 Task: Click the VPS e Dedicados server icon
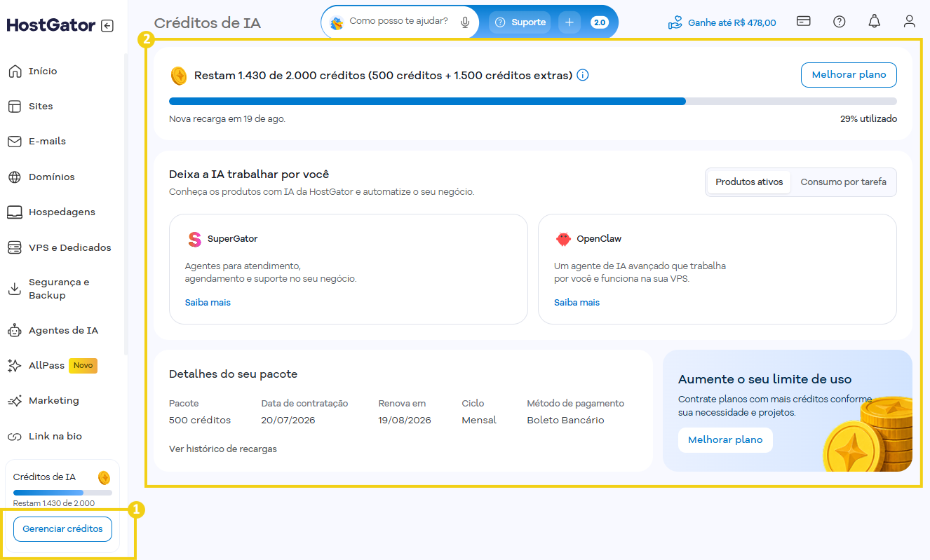(15, 247)
